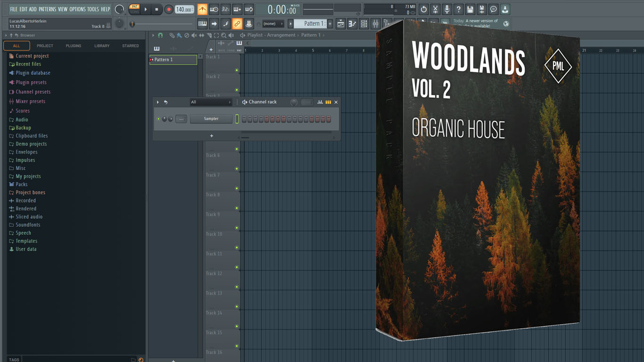Screen dimensions: 644x362
Task: Enable typing keyboard to piano icon
Action: (x=202, y=24)
